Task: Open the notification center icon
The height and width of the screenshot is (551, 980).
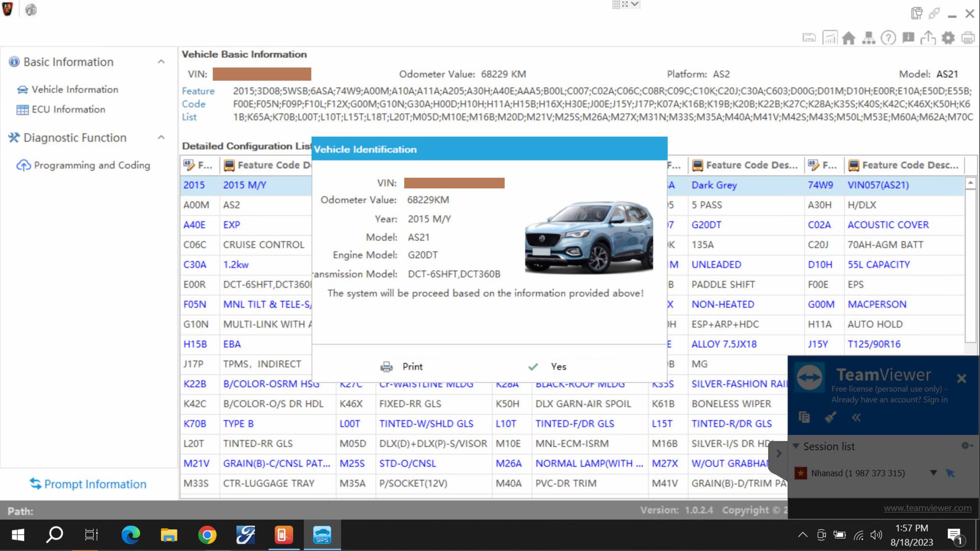Action: tap(955, 536)
